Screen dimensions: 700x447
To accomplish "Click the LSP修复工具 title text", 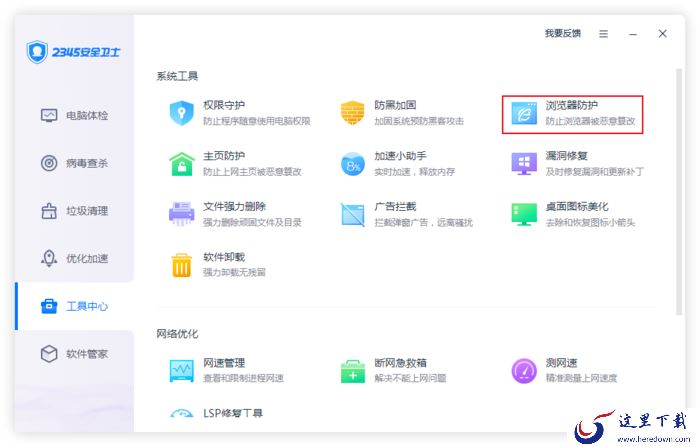I will [233, 414].
